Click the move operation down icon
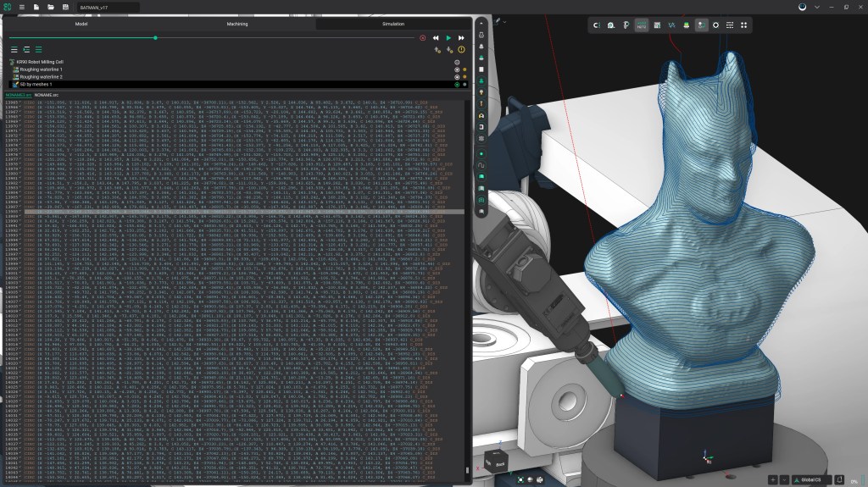The image size is (868, 487). click(x=449, y=50)
